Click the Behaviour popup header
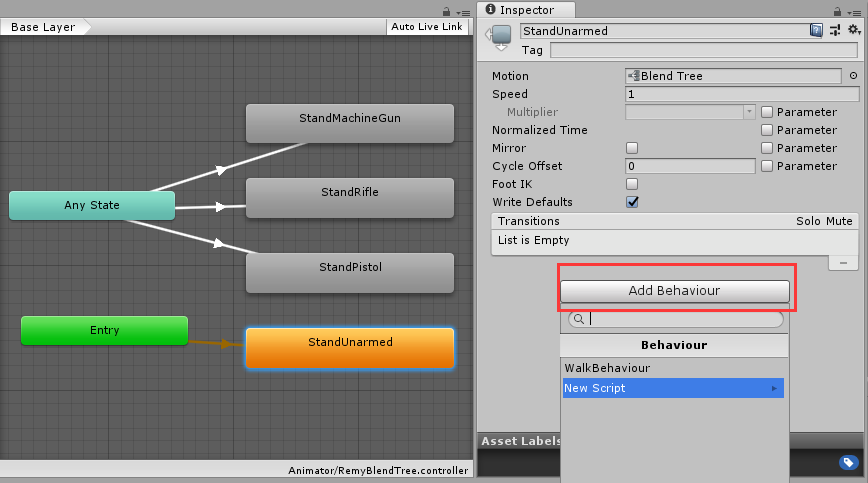This screenshot has height=483, width=868. (674, 345)
